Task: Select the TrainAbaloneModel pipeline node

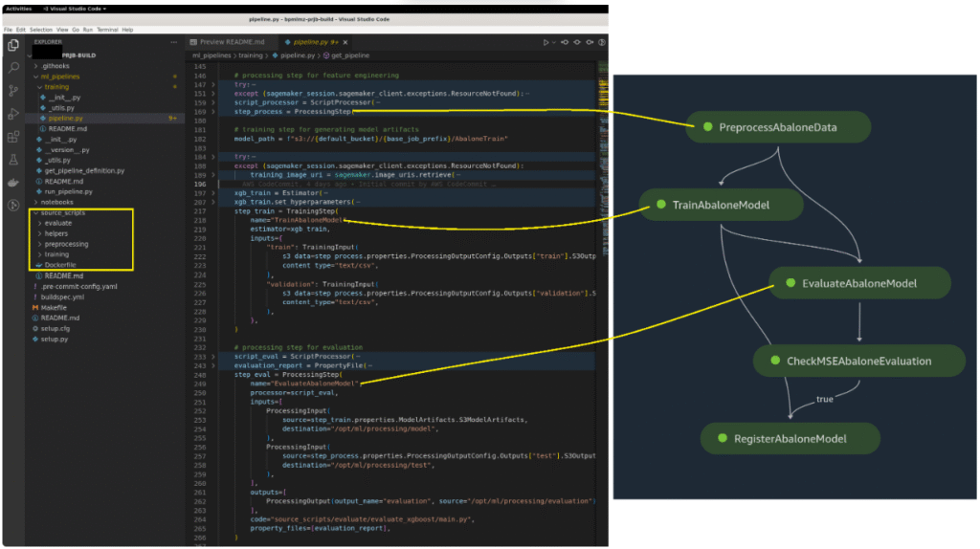Action: click(721, 205)
